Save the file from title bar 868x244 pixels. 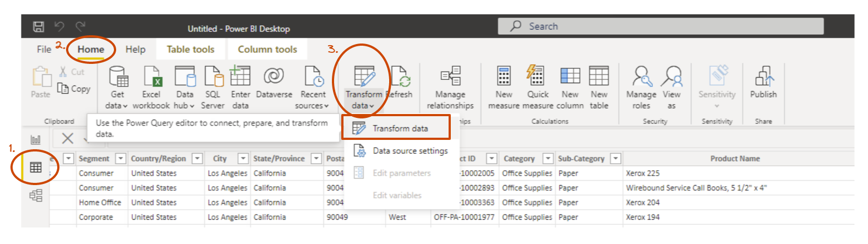tap(39, 27)
